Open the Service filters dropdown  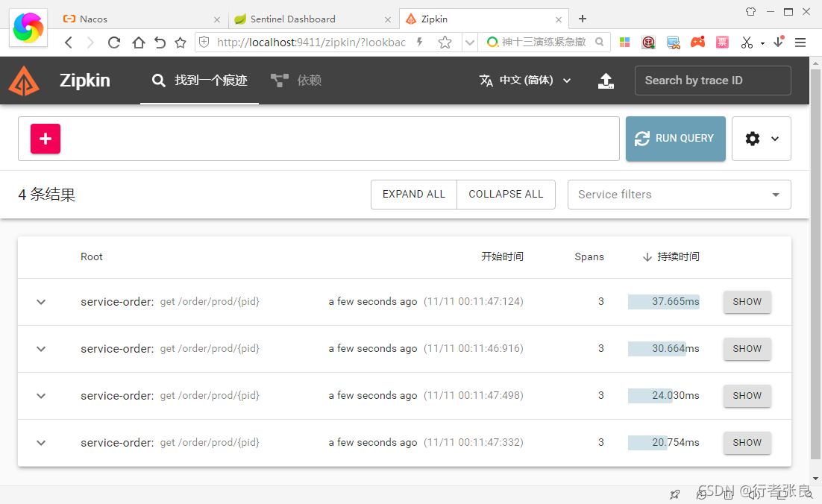(679, 195)
